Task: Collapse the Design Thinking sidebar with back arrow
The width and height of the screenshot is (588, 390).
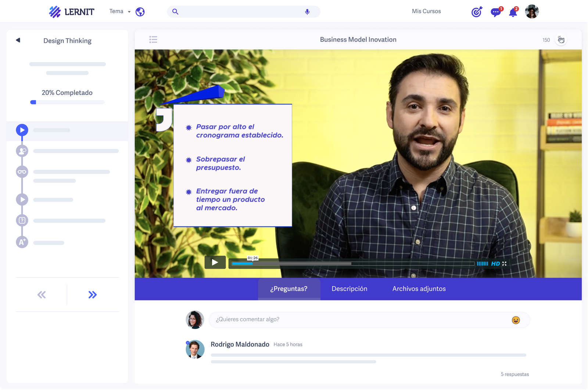Action: 17,40
